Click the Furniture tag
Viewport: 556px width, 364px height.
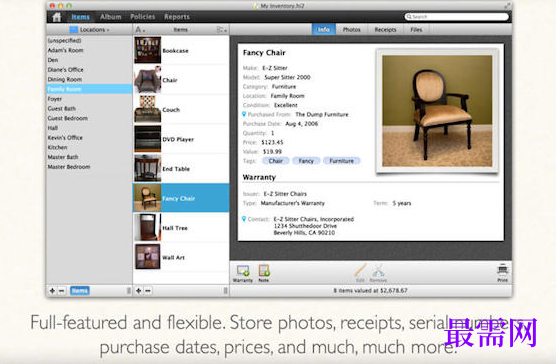341,161
